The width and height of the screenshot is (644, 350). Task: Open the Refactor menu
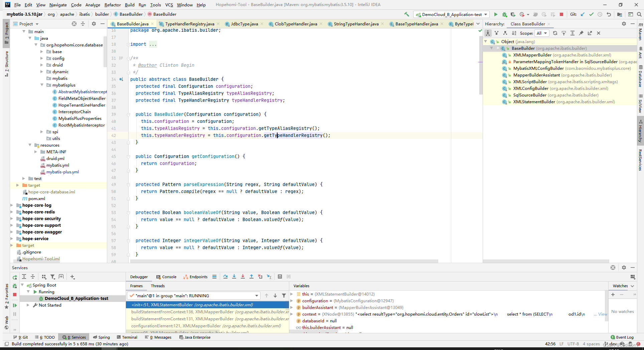(113, 5)
